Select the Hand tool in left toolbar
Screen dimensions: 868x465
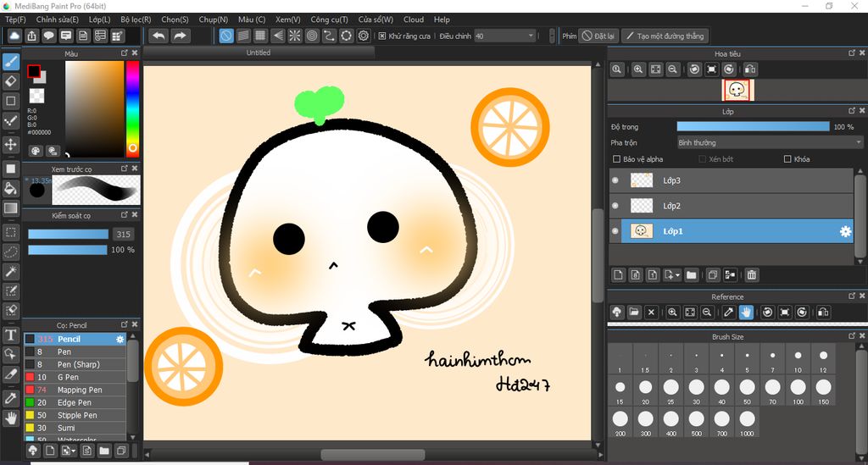tap(11, 418)
